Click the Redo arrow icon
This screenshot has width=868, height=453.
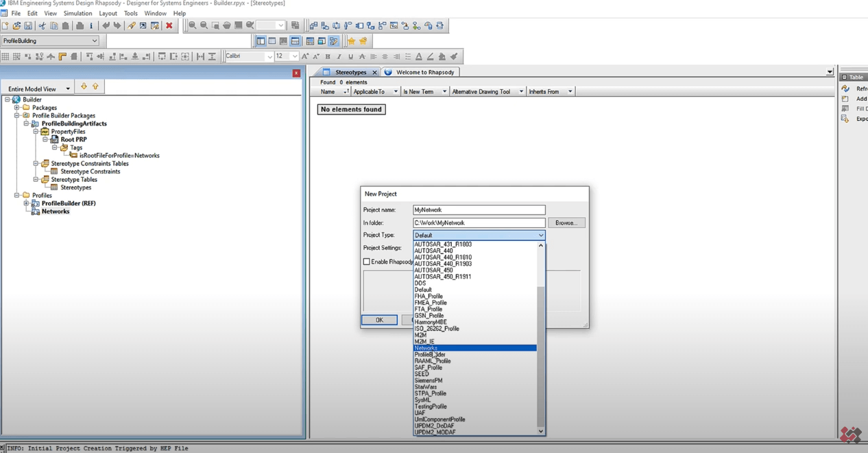pos(117,25)
